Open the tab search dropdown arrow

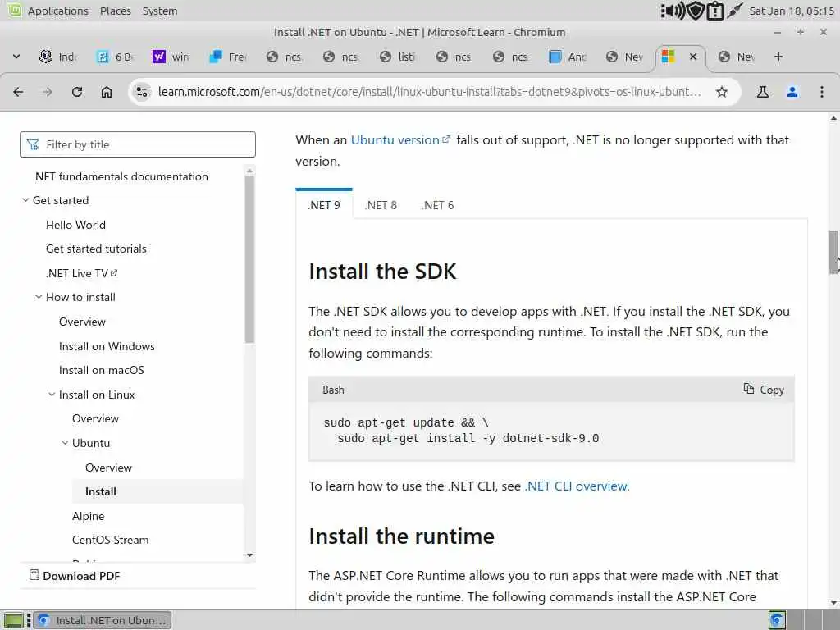(16, 57)
